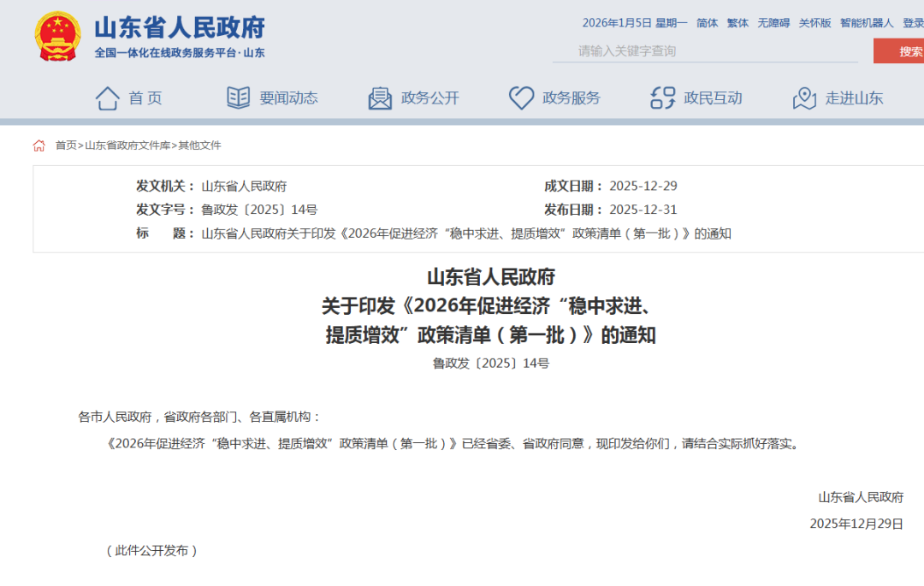Click the map pin icon for 走进山东

pos(804,98)
